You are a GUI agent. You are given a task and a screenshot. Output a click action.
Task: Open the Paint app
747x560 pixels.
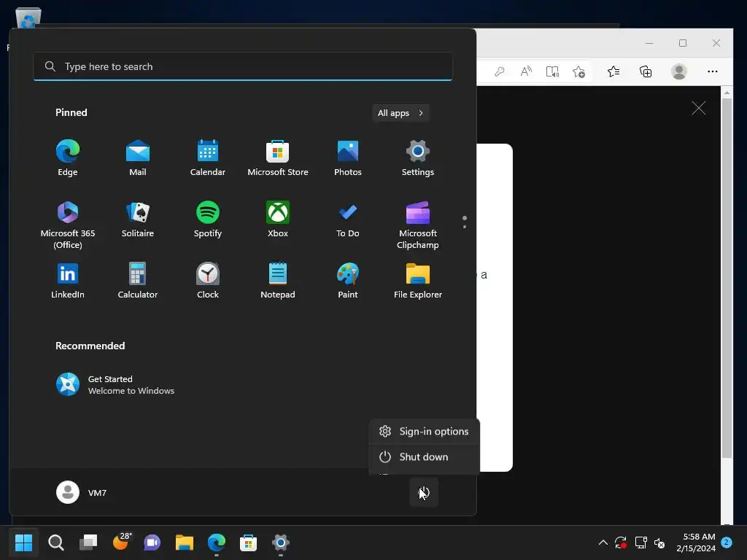(348, 281)
